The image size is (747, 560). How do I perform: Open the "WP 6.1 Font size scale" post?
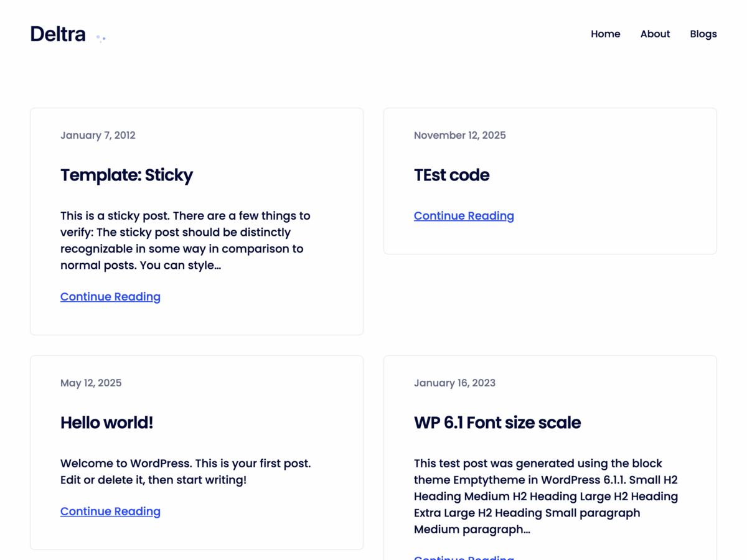(x=497, y=423)
